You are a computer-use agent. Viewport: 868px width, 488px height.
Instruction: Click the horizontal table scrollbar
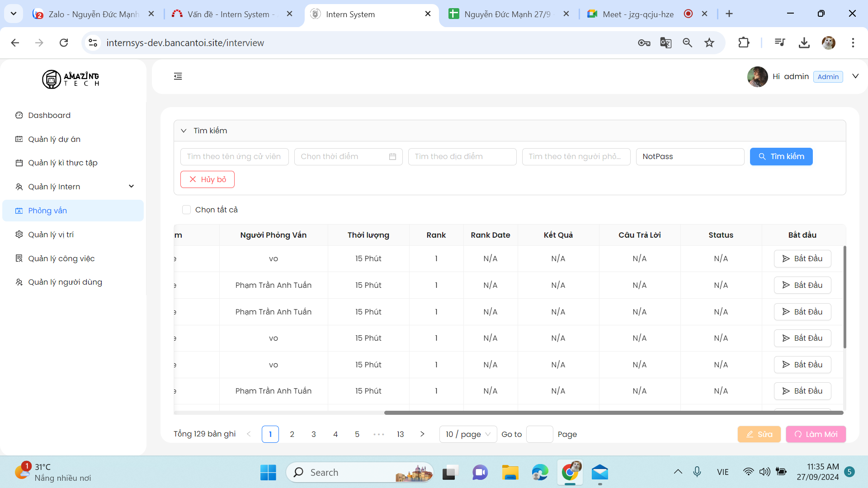coord(613,413)
